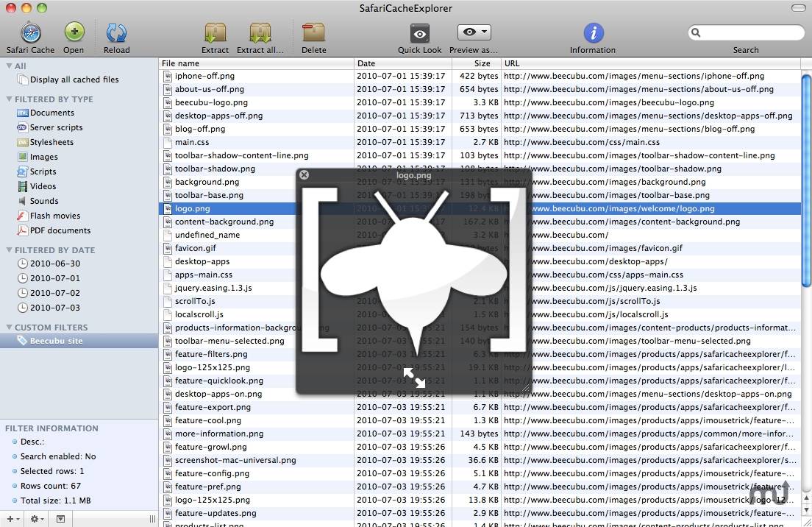This screenshot has width=812, height=527.
Task: Collapse the Filtered by Date section
Action: (9, 250)
